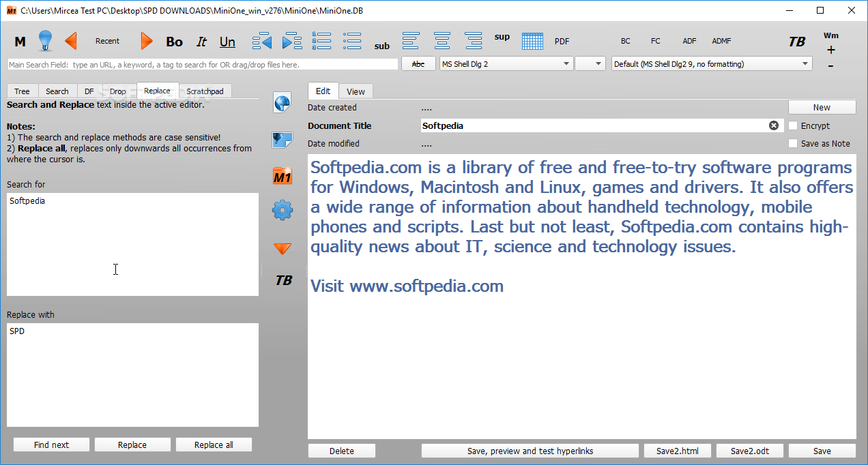
Task: Open the MS Shell Dlg 2 font dropdown
Action: 506,64
